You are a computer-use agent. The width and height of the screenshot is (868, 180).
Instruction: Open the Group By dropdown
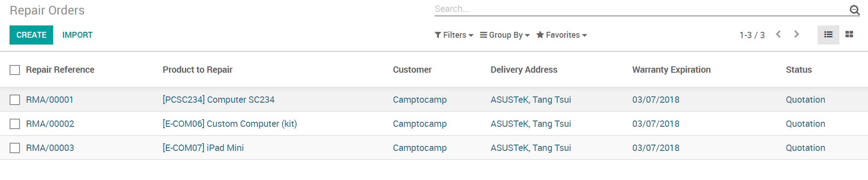point(505,35)
